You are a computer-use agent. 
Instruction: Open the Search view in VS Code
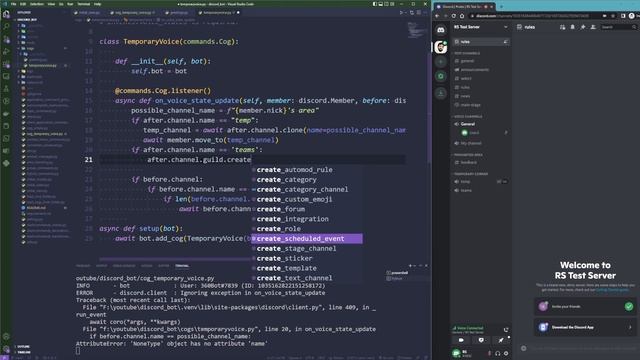pos(6,27)
